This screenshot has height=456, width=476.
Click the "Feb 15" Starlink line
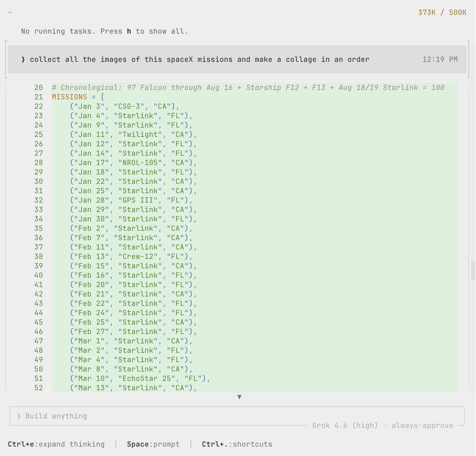click(133, 266)
